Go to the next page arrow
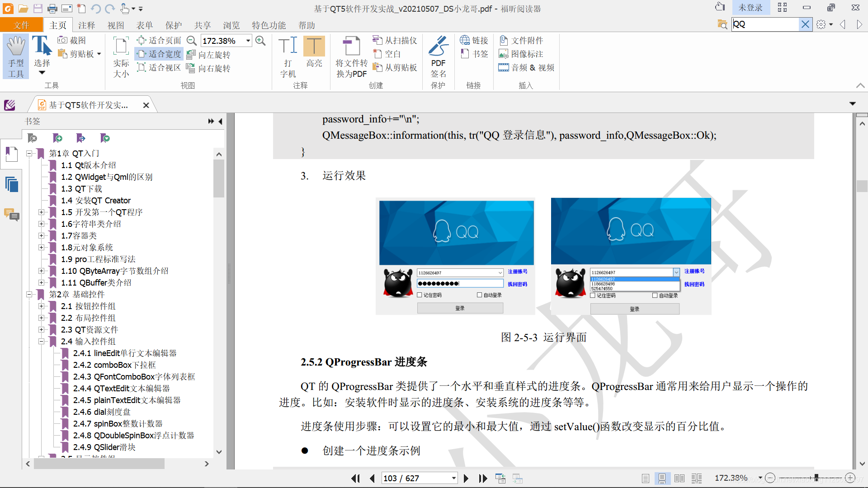This screenshot has width=868, height=488. [x=466, y=478]
